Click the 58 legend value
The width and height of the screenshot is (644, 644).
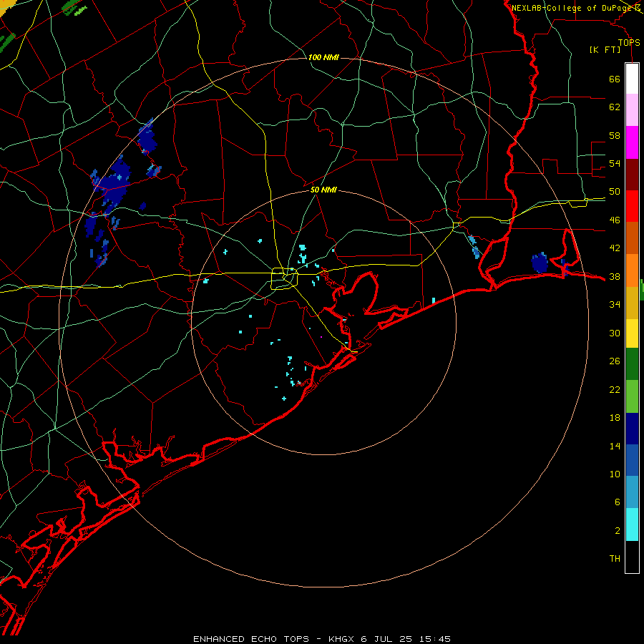tap(615, 135)
